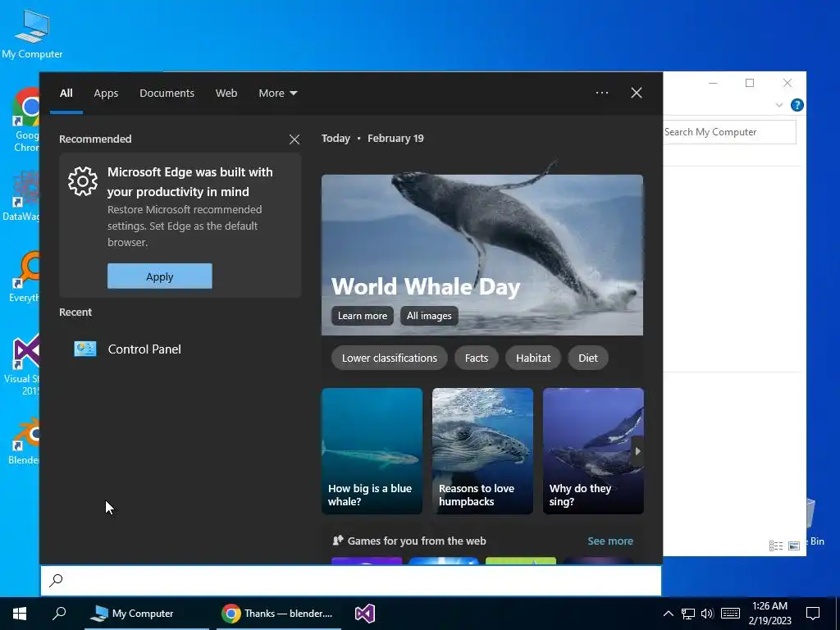Click the Search My Computer field in Explorer
Screen dimensions: 840x630
pyautogui.click(x=729, y=132)
